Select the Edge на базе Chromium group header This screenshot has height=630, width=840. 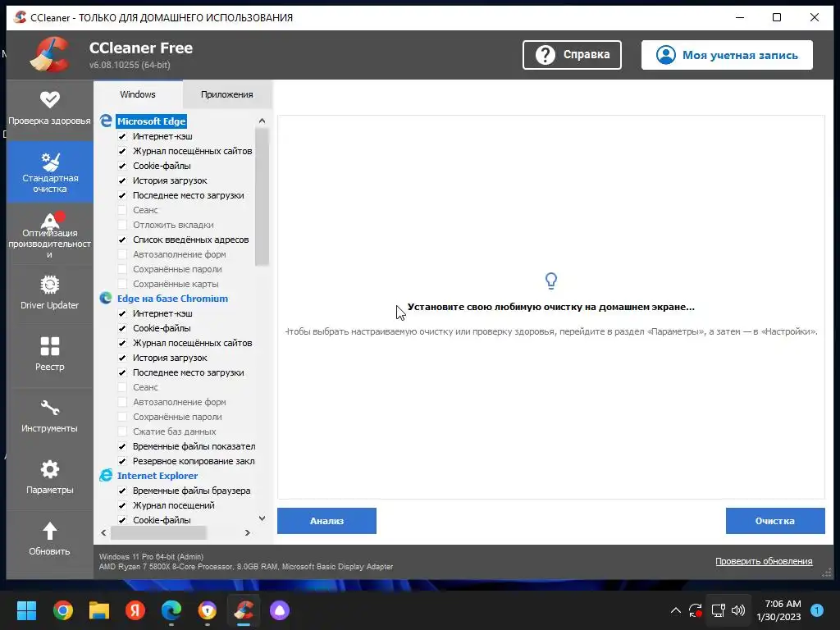coord(172,299)
